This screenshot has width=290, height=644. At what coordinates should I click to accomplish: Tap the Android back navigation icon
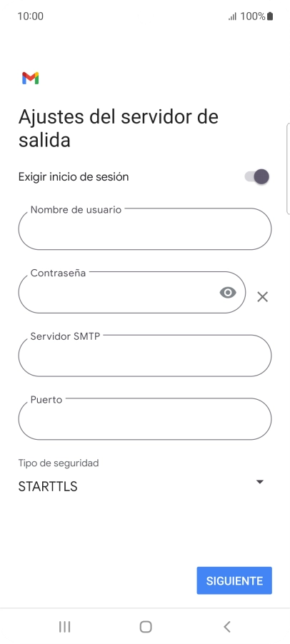click(226, 626)
